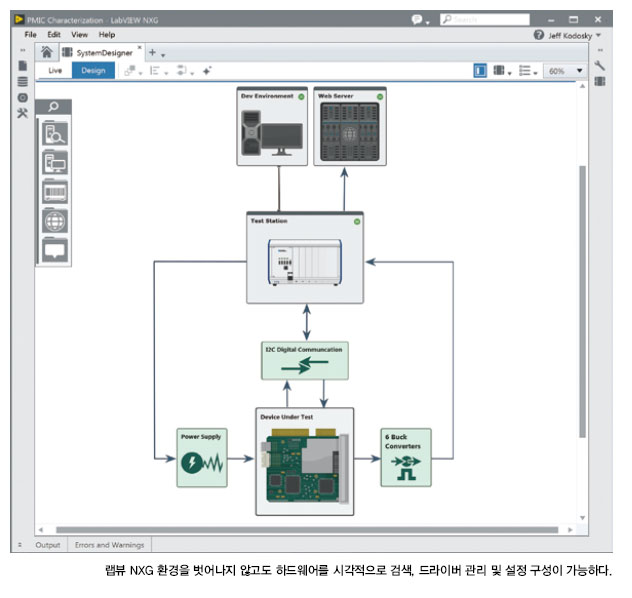Open the View menu
632x598 pixels.
(x=79, y=35)
